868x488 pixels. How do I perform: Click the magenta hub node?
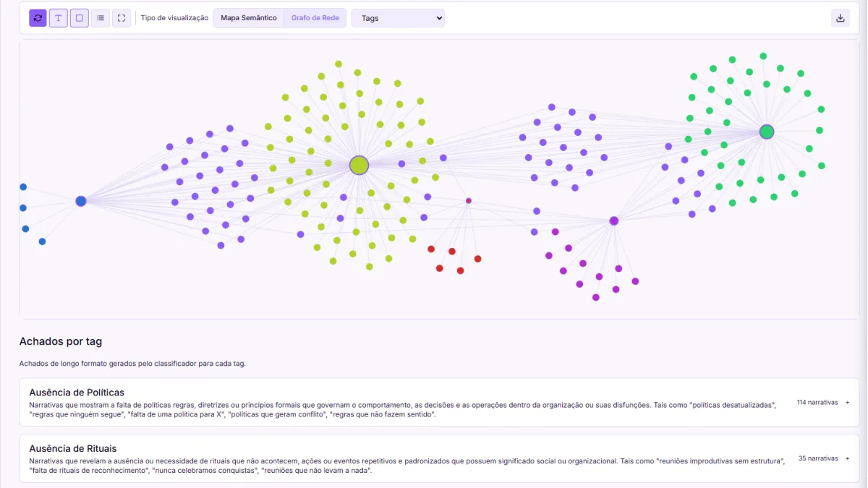[613, 221]
